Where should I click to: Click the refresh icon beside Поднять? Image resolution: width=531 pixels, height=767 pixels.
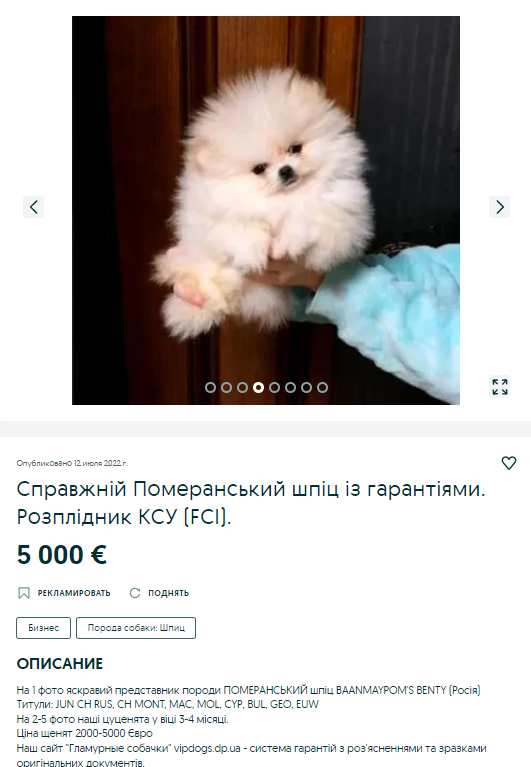click(134, 593)
